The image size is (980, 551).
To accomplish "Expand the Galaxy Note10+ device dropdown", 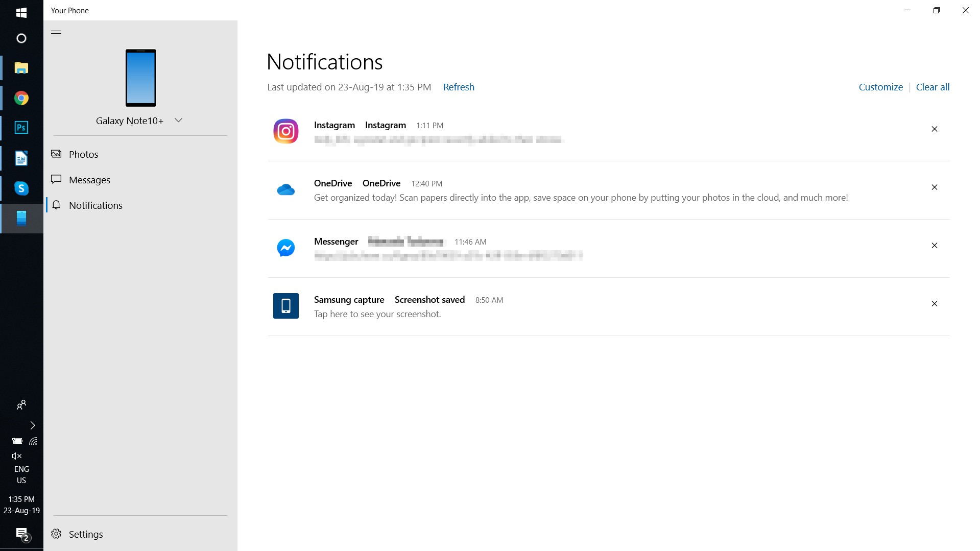I will click(x=178, y=121).
